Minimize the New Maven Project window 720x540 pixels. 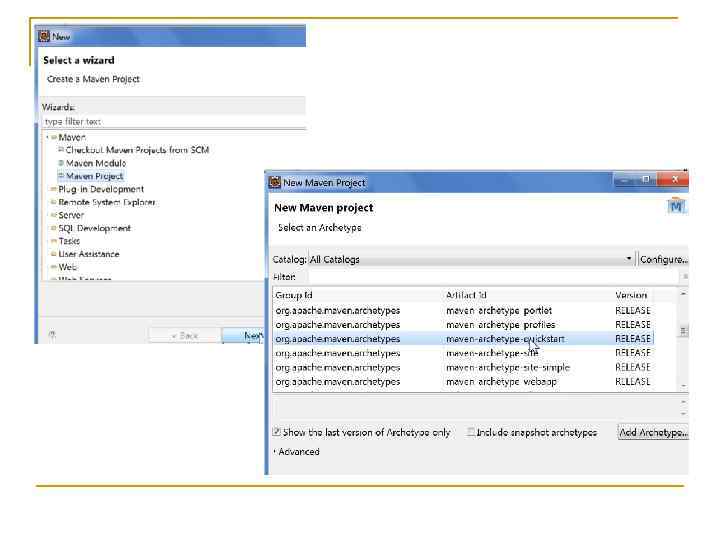624,180
